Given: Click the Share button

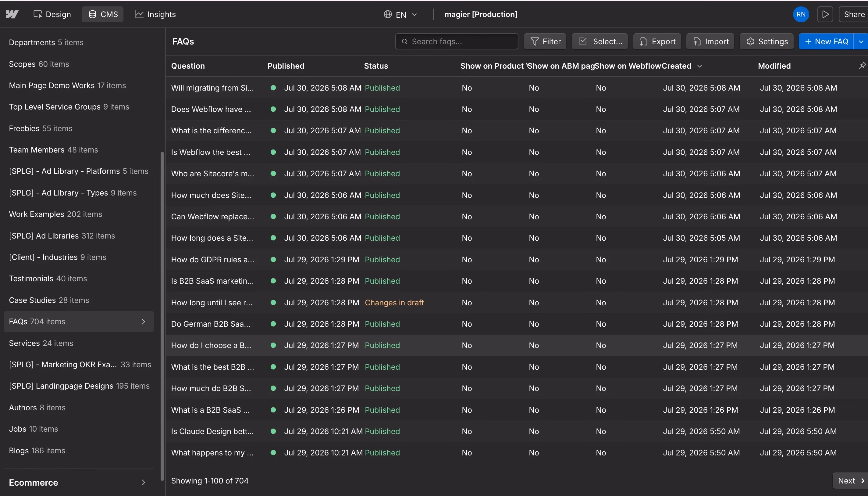Looking at the screenshot, I should pos(854,14).
